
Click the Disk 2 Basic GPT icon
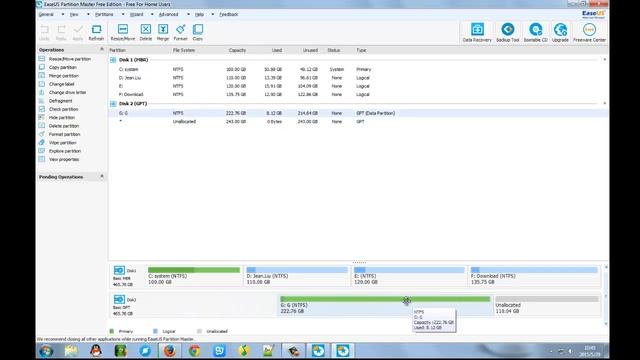[119, 299]
